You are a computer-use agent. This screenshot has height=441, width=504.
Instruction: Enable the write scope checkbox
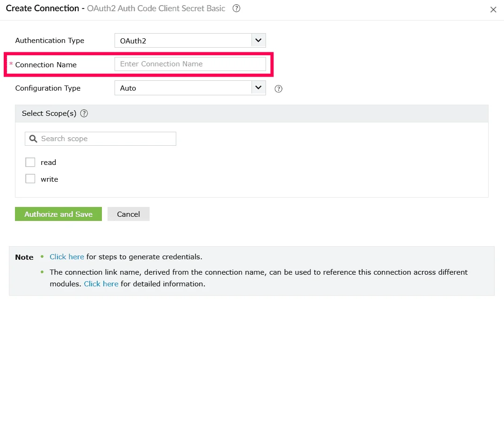[30, 178]
